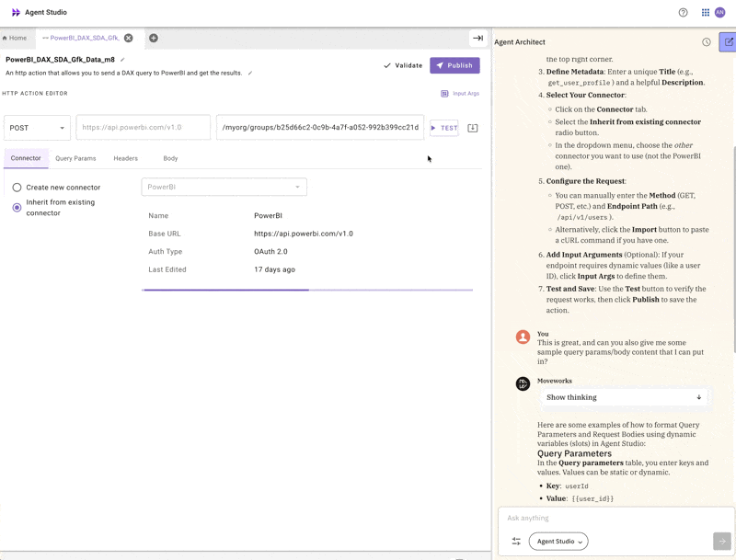
Task: Click the Validate button
Action: tap(403, 65)
